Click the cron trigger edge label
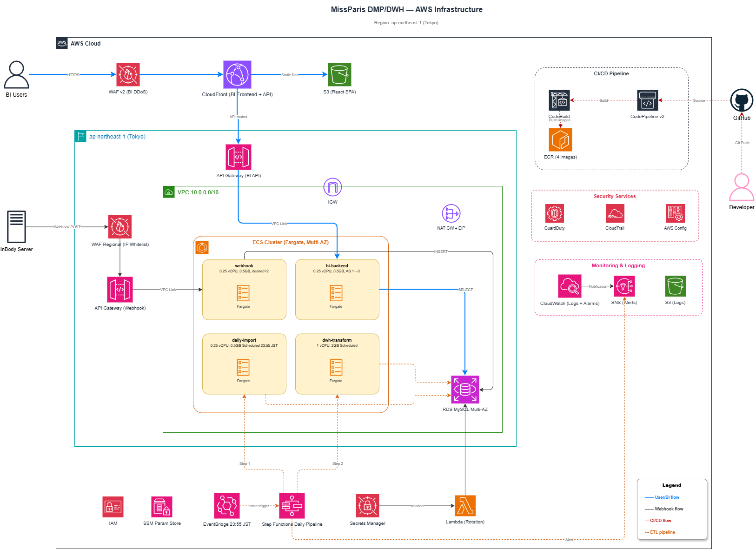This screenshot has width=756, height=549. (x=259, y=506)
